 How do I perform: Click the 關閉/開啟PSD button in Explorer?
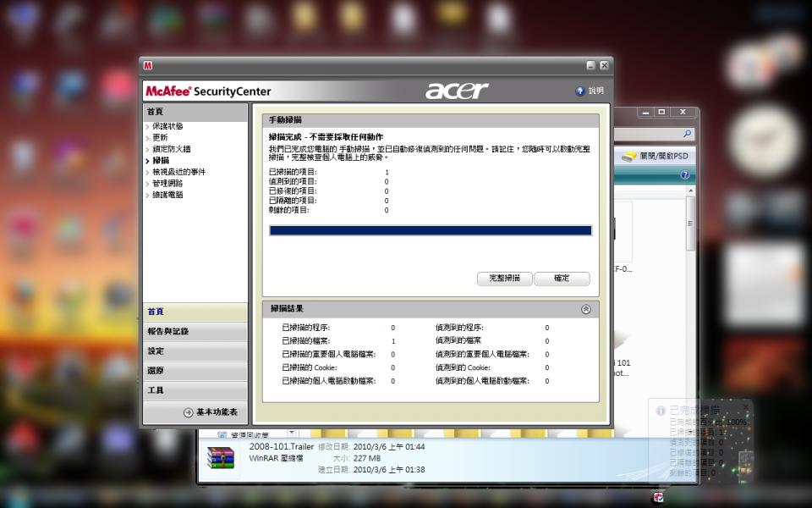click(655, 156)
